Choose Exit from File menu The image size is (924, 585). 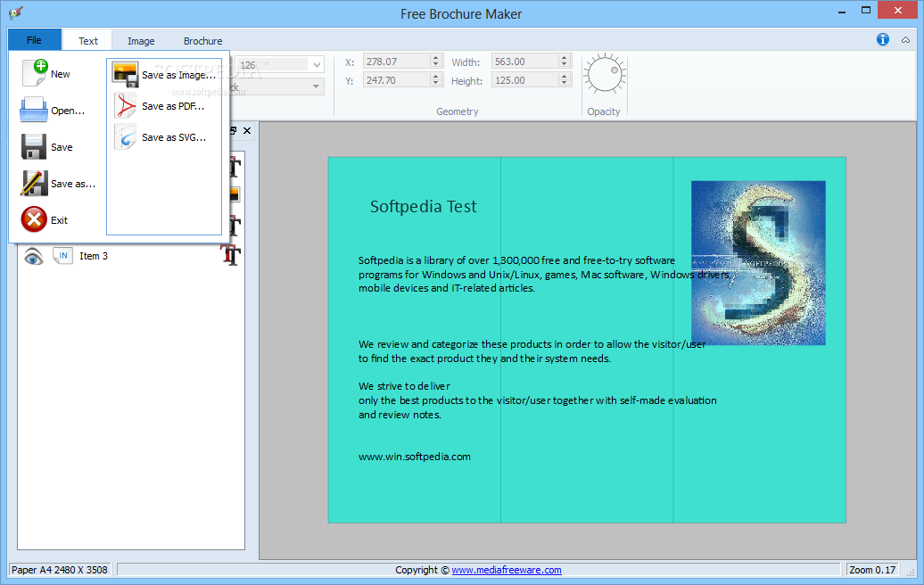coord(59,219)
